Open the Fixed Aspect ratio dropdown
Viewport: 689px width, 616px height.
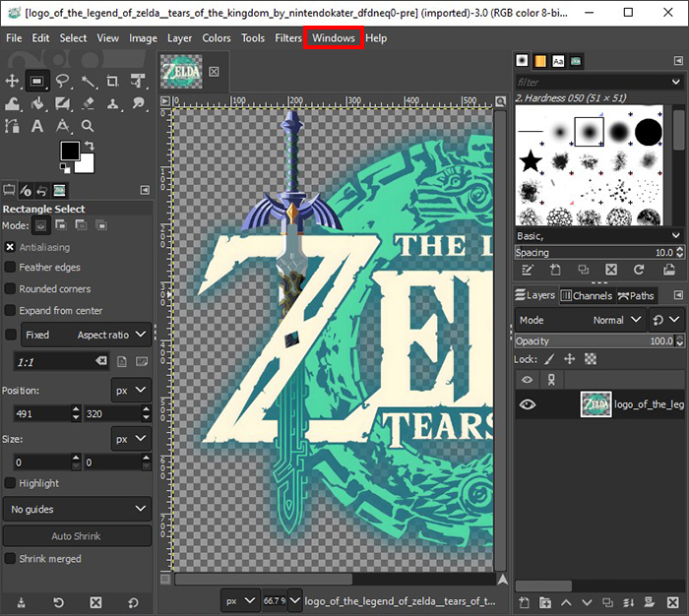[87, 335]
